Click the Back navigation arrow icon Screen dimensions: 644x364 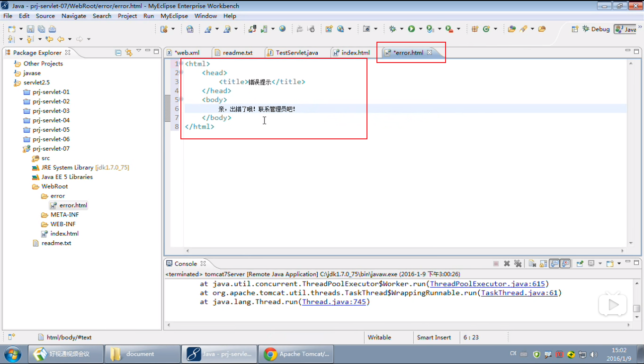[x=61, y=39]
